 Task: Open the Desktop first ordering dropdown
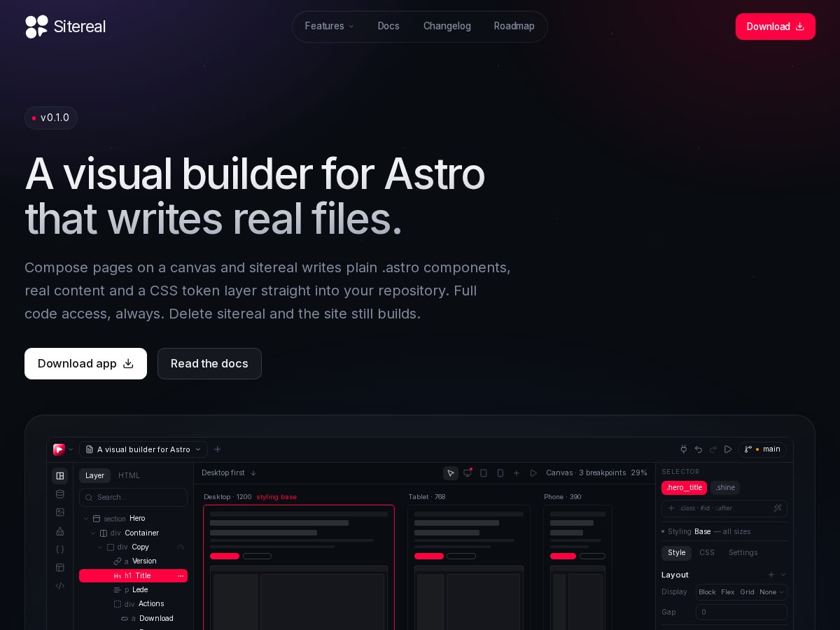tap(229, 473)
